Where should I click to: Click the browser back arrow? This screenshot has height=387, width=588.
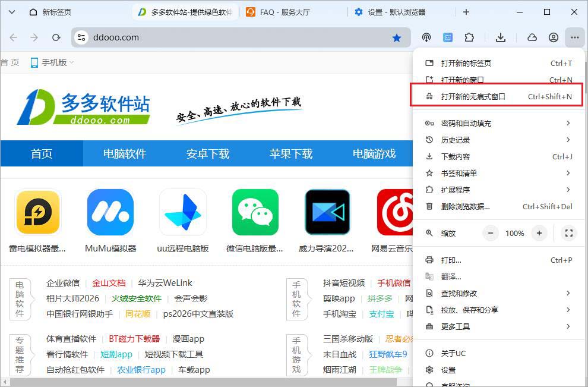(x=14, y=37)
